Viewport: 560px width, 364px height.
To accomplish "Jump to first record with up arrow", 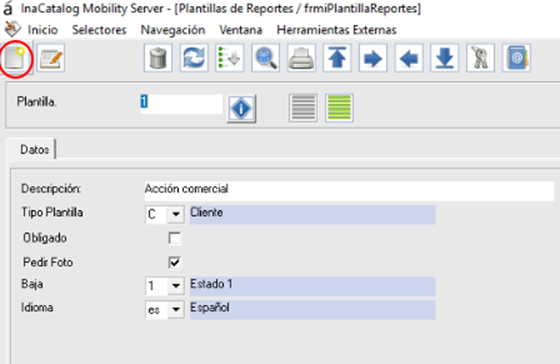I will pyautogui.click(x=337, y=58).
